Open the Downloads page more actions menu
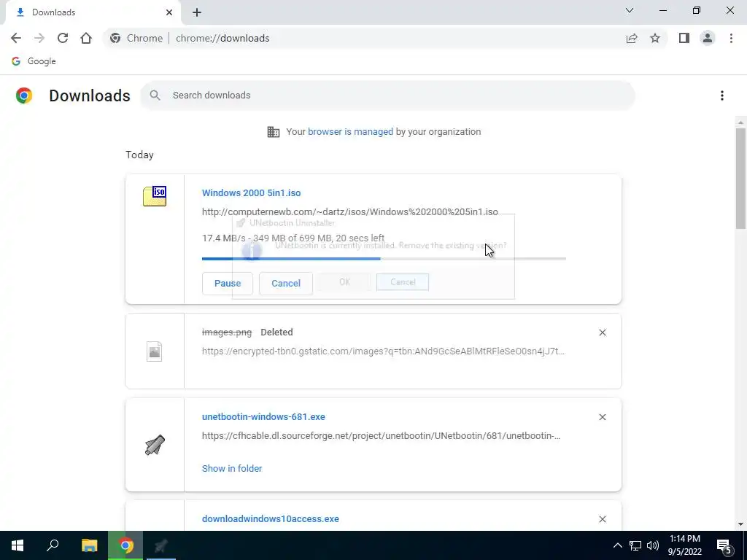 (721, 96)
